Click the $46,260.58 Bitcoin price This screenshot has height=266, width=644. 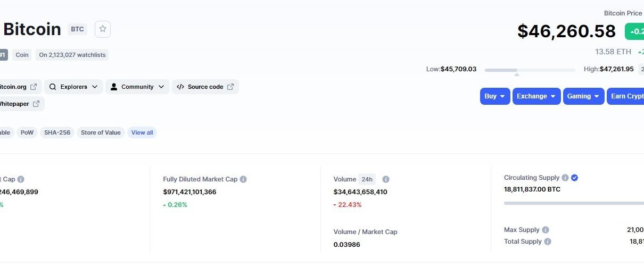(567, 31)
